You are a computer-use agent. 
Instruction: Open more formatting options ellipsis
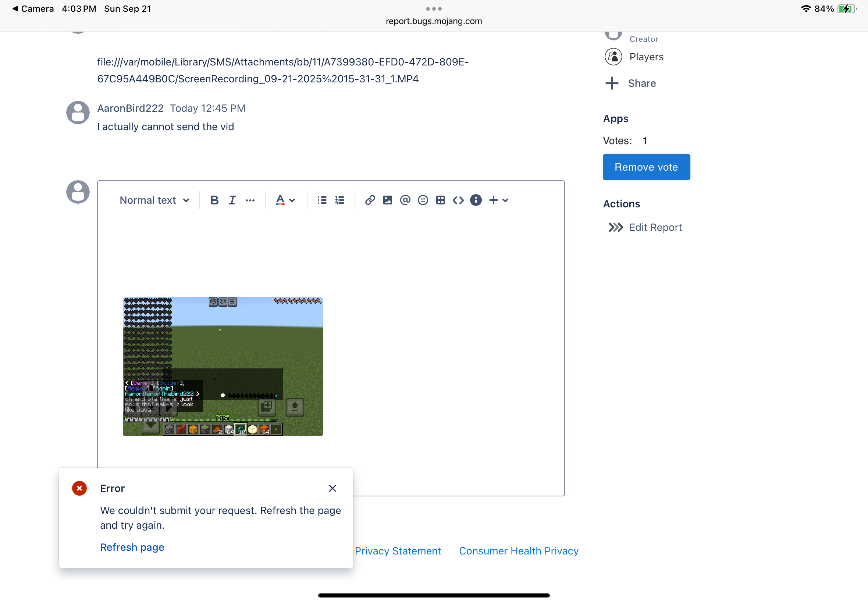250,200
